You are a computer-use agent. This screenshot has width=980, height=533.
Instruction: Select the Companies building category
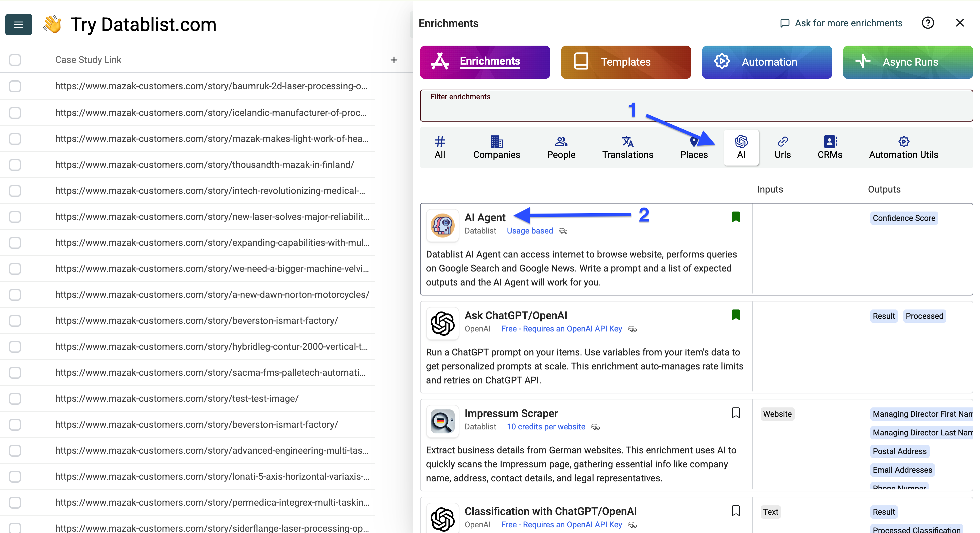point(496,148)
